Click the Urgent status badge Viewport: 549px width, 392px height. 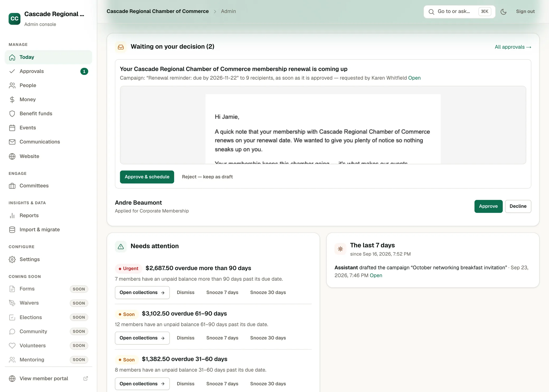point(129,269)
